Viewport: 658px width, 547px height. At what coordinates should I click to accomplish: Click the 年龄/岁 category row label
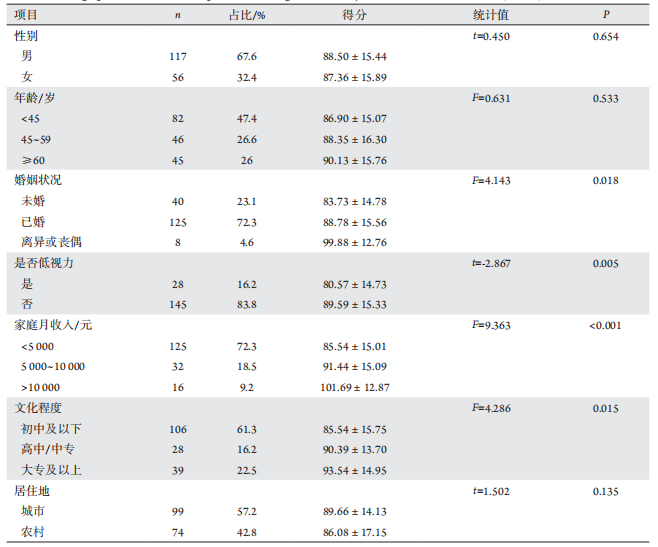coord(34,99)
